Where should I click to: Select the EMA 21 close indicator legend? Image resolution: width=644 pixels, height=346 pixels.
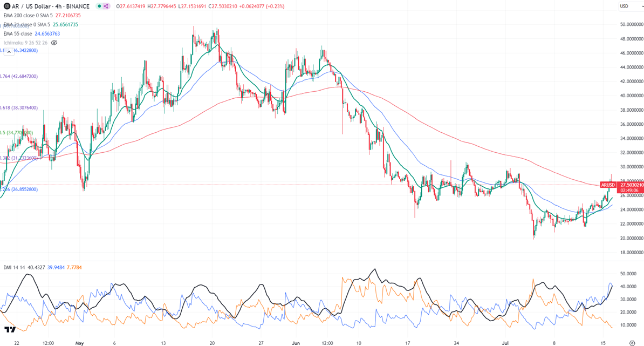(40, 25)
